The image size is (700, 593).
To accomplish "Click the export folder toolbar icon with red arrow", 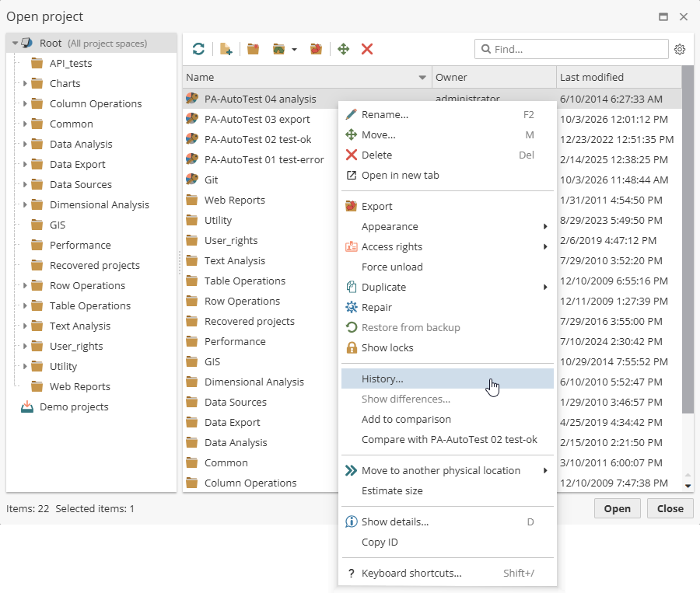I will (316, 49).
